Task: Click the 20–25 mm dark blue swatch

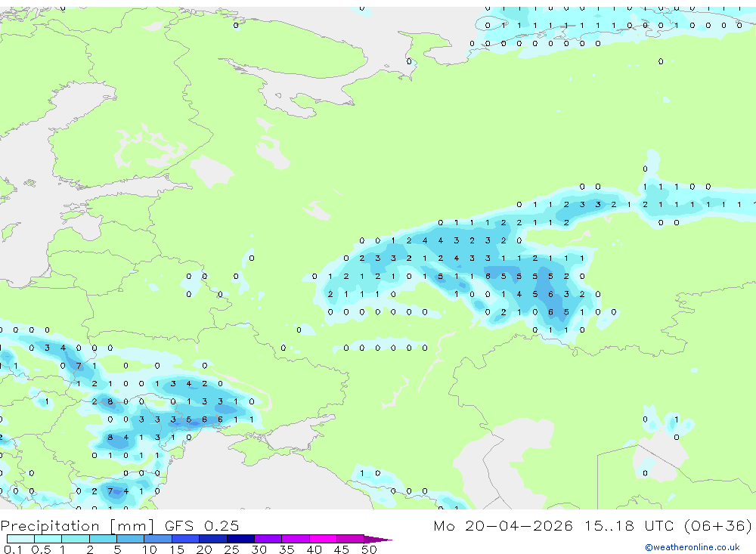Action: tap(213, 539)
